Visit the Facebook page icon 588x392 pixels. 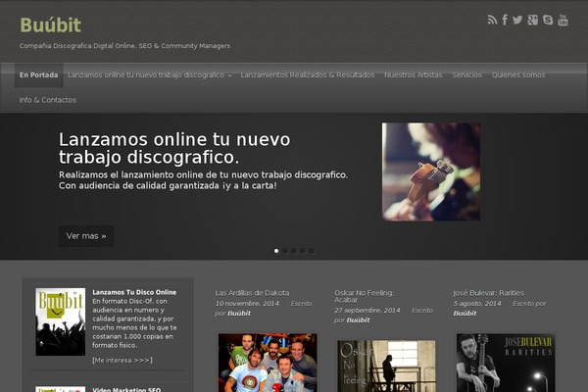coord(505,20)
